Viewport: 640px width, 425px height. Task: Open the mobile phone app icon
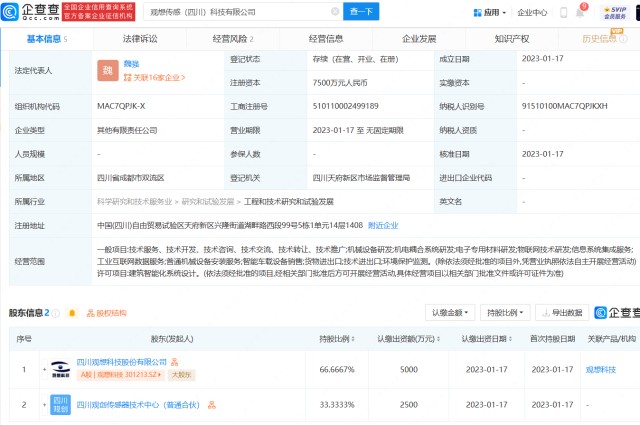tap(563, 12)
